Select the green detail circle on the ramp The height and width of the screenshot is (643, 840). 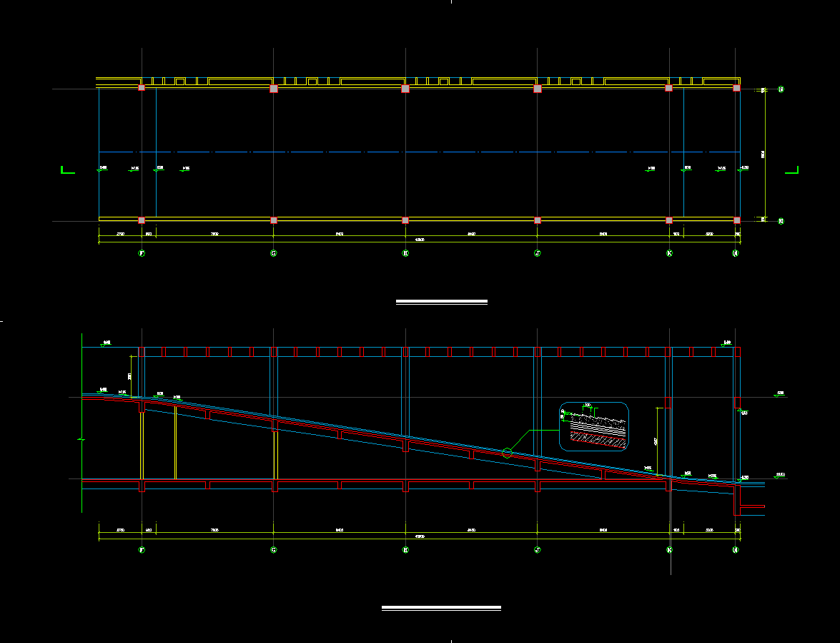[x=508, y=453]
